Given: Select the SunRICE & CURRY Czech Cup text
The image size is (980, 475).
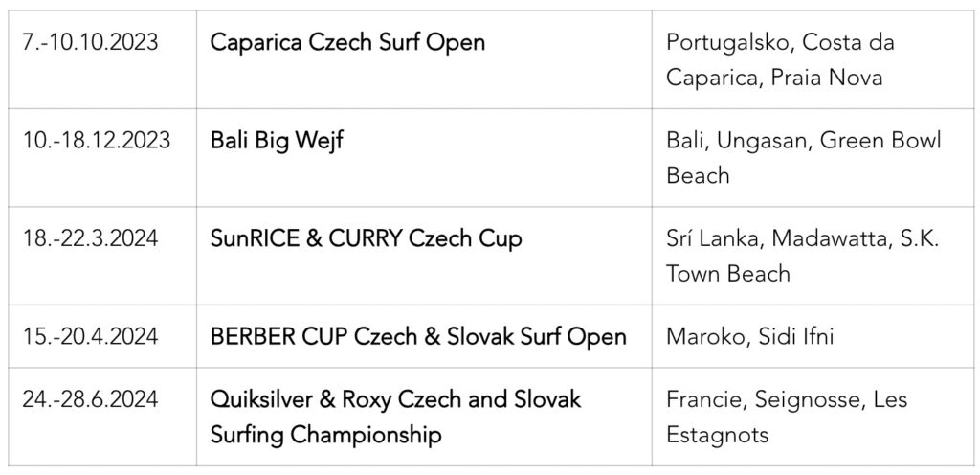Looking at the screenshot, I should (x=367, y=238).
